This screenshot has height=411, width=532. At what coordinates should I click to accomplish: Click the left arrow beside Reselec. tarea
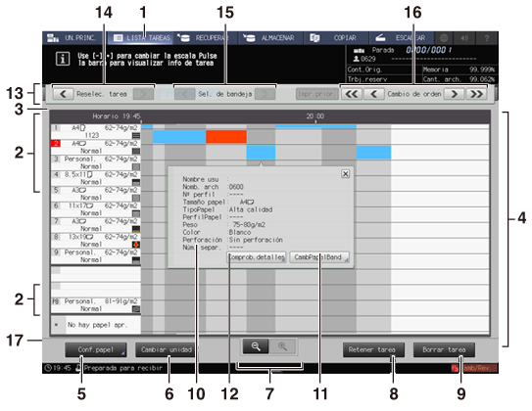(x=63, y=94)
